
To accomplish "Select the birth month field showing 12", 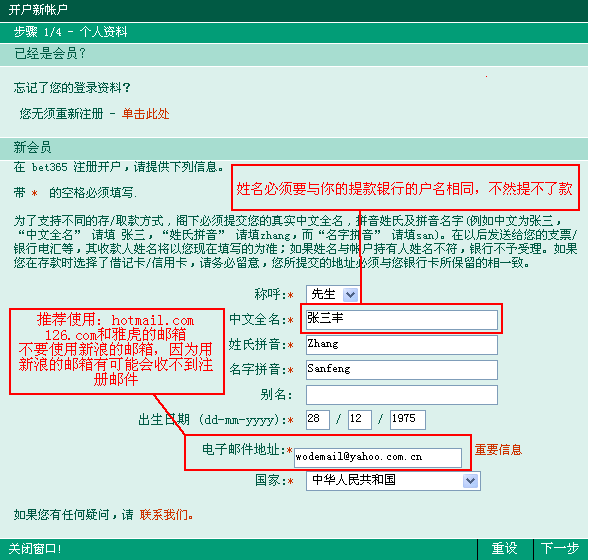I will pyautogui.click(x=360, y=420).
